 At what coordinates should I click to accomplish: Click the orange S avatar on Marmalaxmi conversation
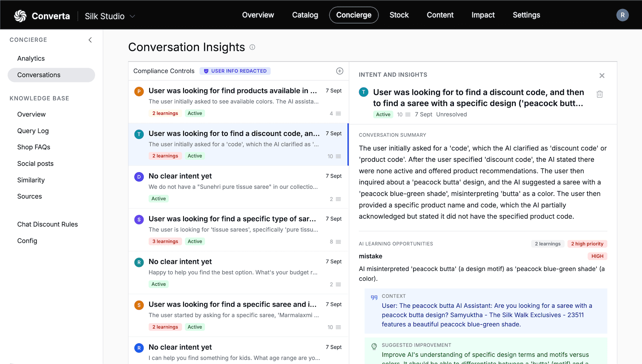pyautogui.click(x=139, y=305)
